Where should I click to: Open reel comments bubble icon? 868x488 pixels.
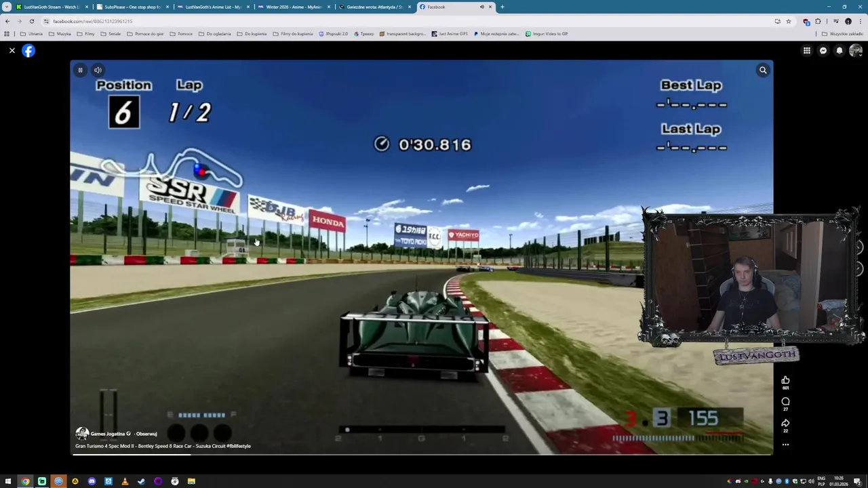click(x=785, y=402)
